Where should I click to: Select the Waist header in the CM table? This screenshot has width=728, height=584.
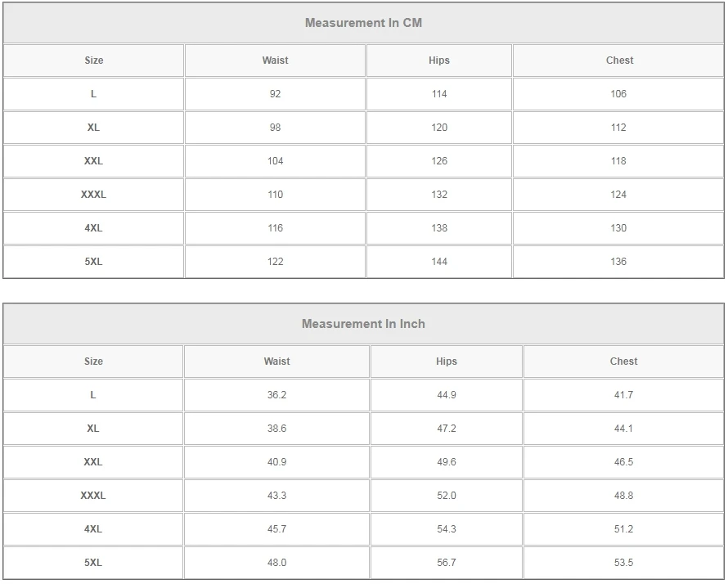point(275,61)
